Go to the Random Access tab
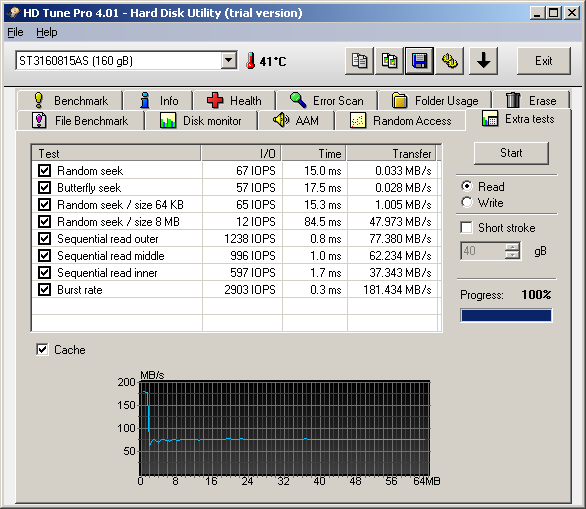 (x=401, y=121)
